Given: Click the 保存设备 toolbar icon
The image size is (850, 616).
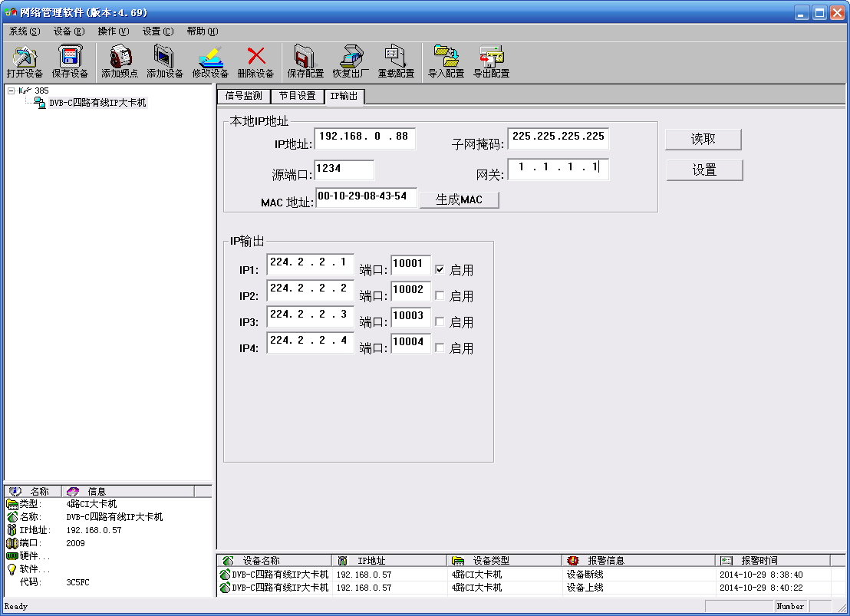Looking at the screenshot, I should click(x=70, y=57).
